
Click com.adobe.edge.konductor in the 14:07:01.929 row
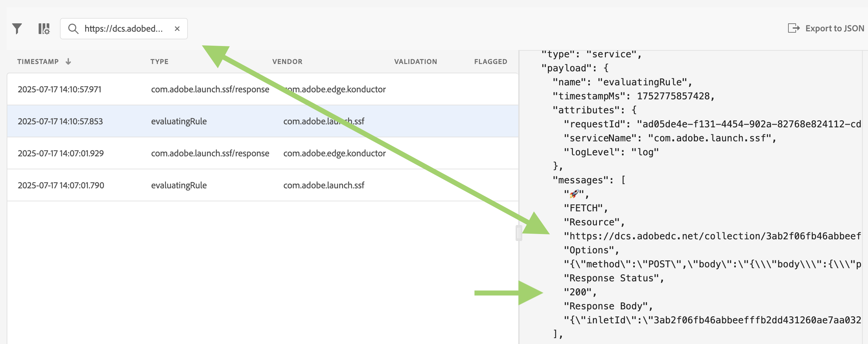(334, 153)
